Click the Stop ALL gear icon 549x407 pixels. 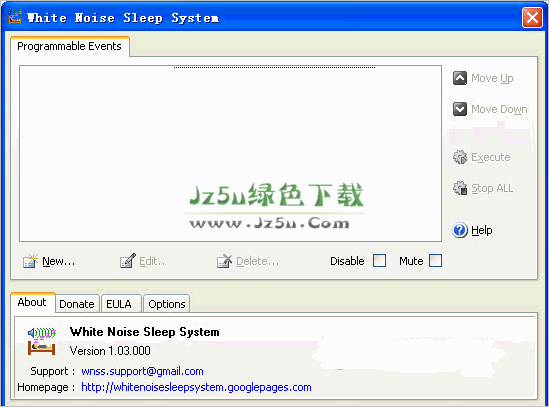point(460,188)
